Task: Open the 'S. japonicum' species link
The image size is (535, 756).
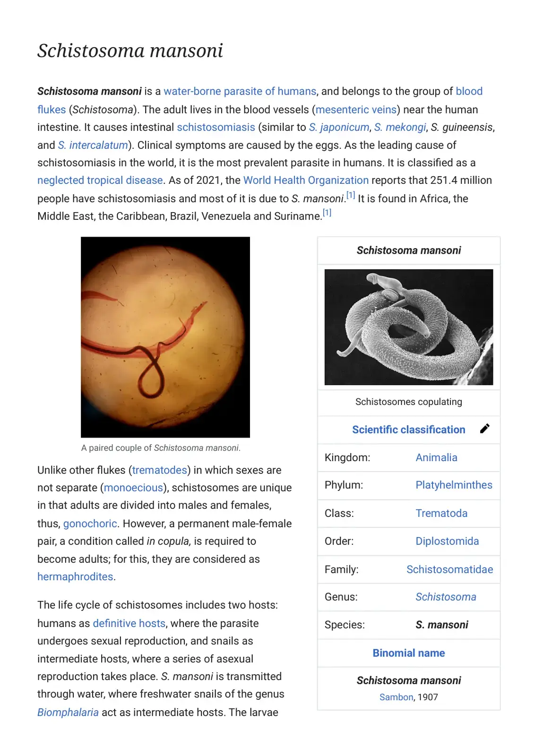Action: [x=339, y=127]
